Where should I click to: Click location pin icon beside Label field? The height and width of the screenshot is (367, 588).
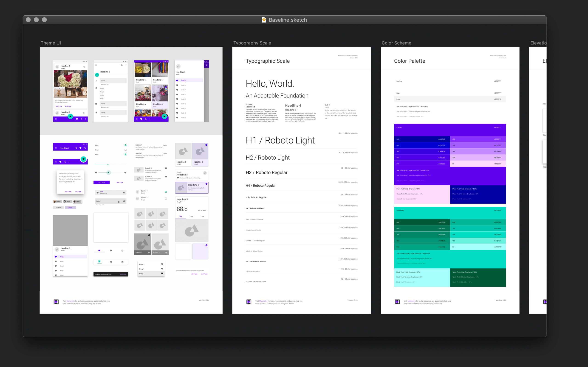(x=96, y=113)
